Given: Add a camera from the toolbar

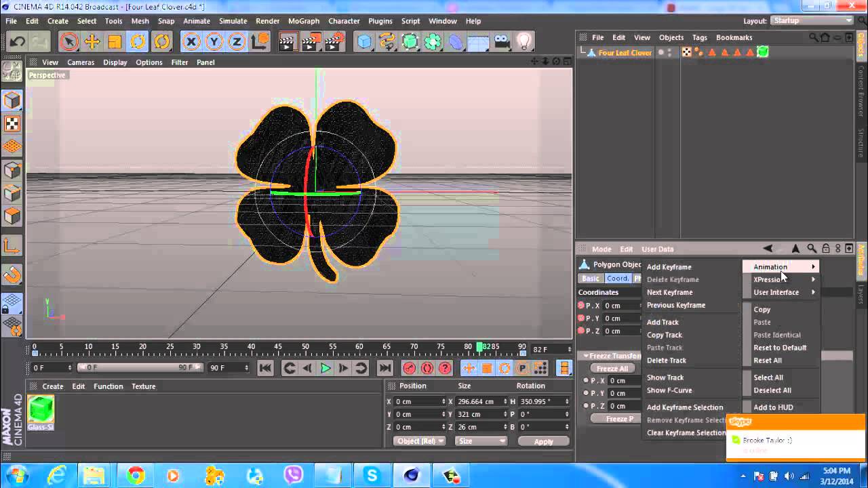Looking at the screenshot, I should 501,42.
